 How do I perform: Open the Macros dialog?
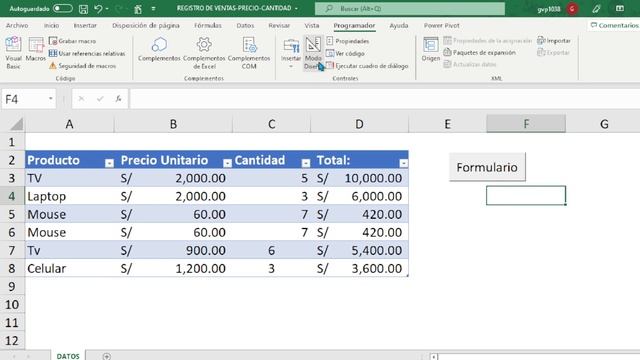pyautogui.click(x=36, y=50)
